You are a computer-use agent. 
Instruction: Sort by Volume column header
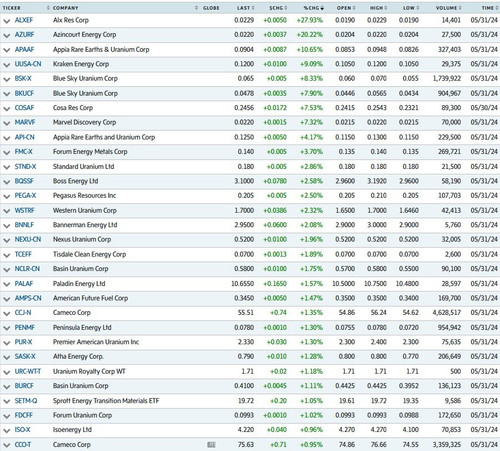coord(448,8)
